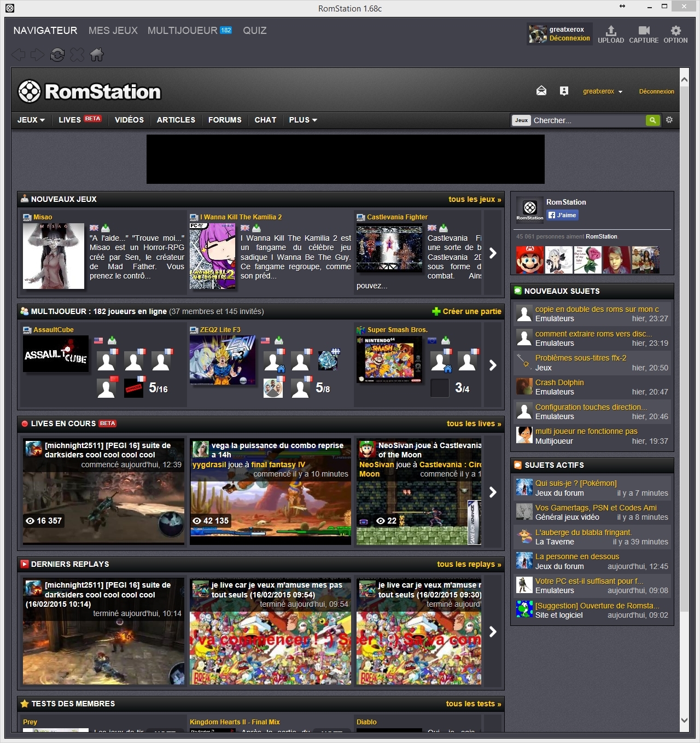
Task: Switch to the NAVIGATEUR tab
Action: (45, 31)
